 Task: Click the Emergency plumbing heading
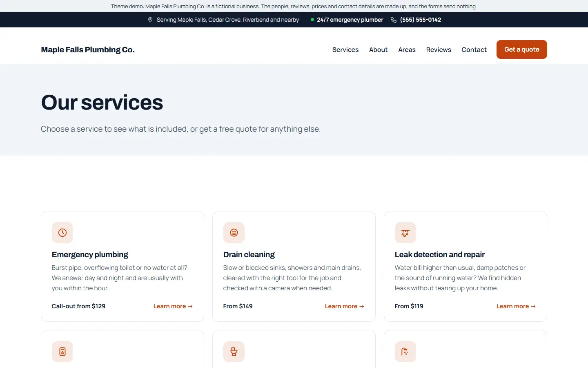90,255
